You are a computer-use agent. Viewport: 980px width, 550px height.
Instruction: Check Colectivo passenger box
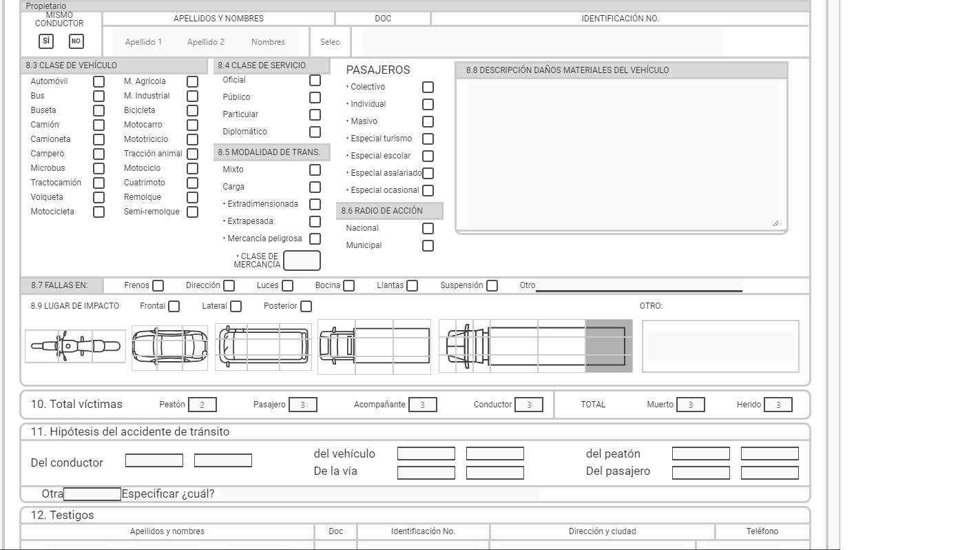(428, 87)
